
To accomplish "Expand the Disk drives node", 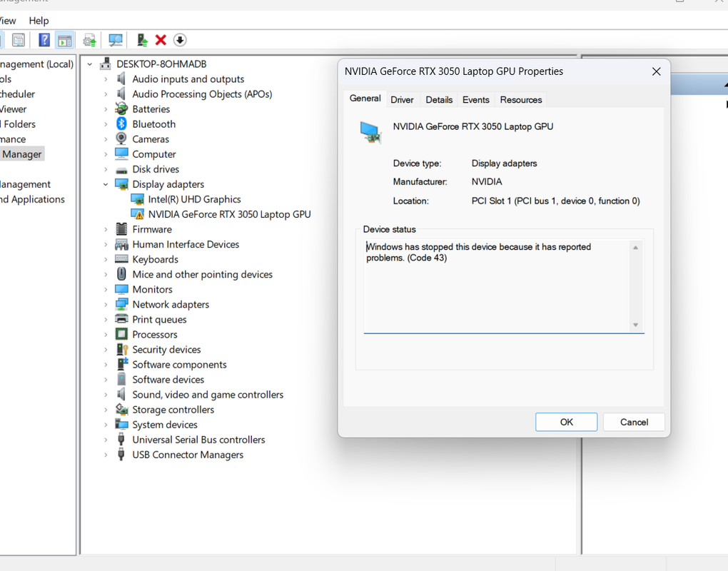I will tap(106, 169).
